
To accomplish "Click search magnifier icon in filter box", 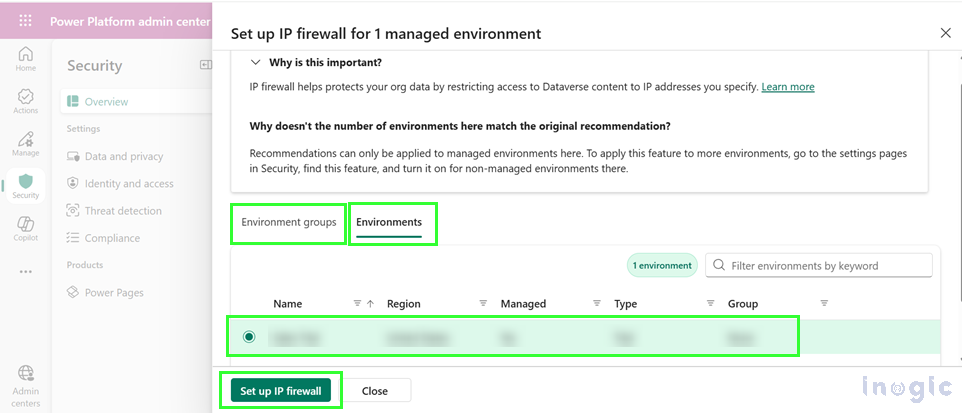I will pyautogui.click(x=719, y=266).
